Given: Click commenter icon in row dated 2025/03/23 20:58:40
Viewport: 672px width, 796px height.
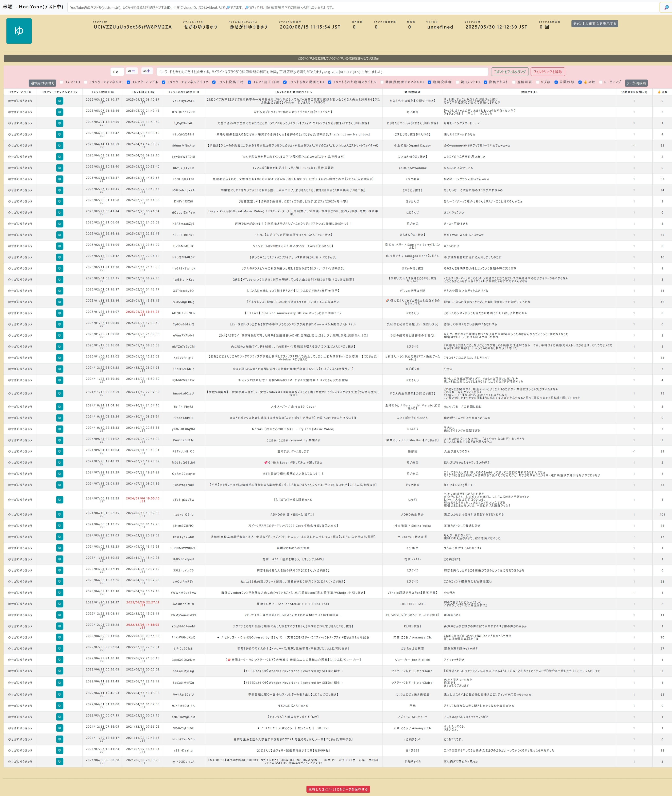Looking at the screenshot, I should 59,168.
